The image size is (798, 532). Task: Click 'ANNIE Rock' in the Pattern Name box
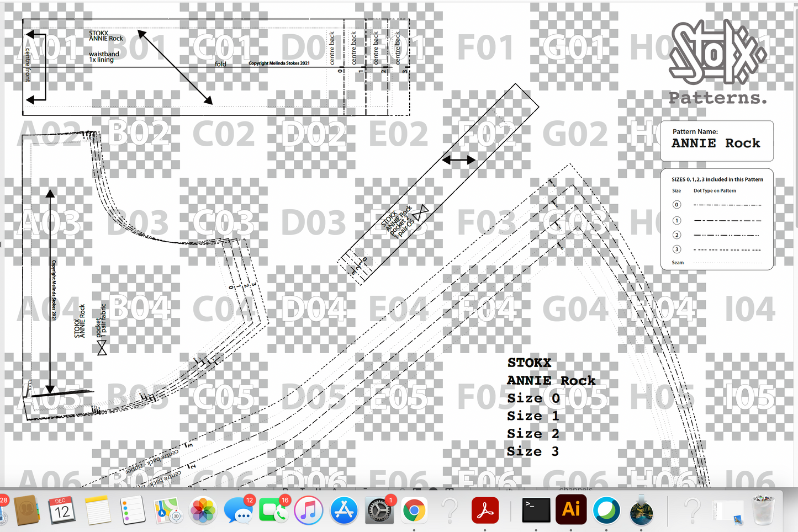[x=716, y=143]
